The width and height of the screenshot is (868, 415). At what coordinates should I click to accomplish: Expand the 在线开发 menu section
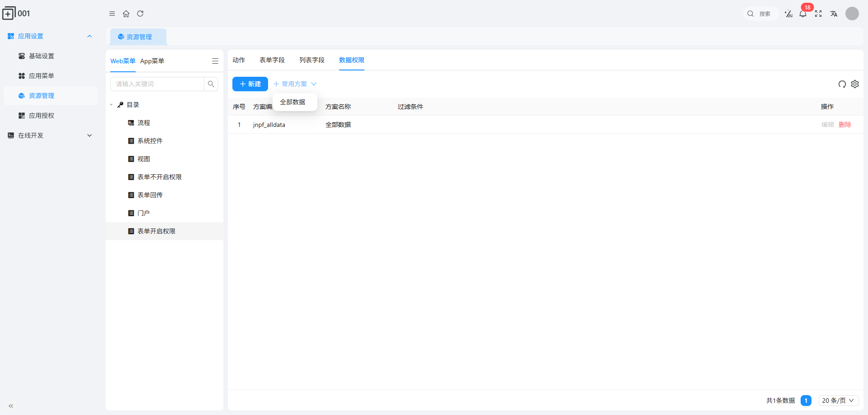point(90,135)
